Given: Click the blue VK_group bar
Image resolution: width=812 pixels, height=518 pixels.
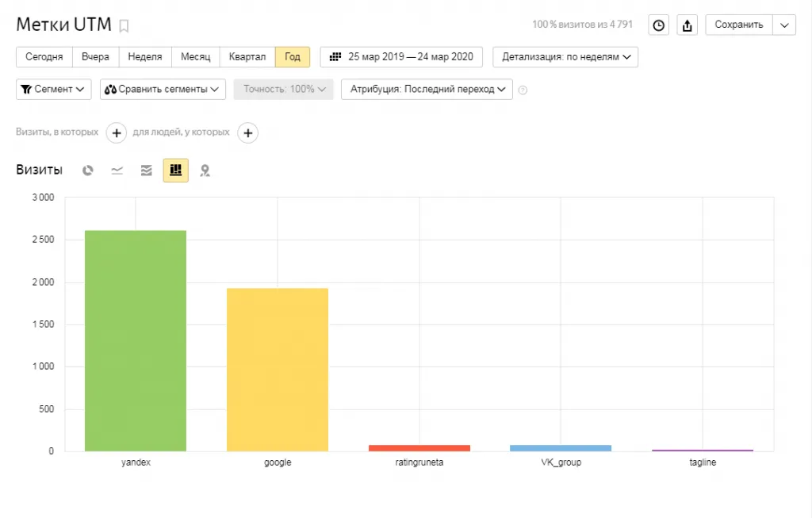Looking at the screenshot, I should [561, 448].
